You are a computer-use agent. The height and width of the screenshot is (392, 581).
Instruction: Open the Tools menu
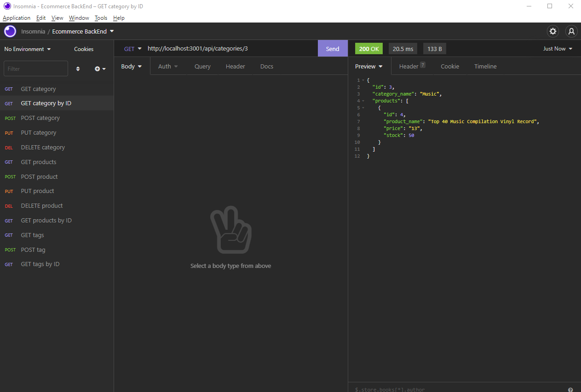click(101, 17)
